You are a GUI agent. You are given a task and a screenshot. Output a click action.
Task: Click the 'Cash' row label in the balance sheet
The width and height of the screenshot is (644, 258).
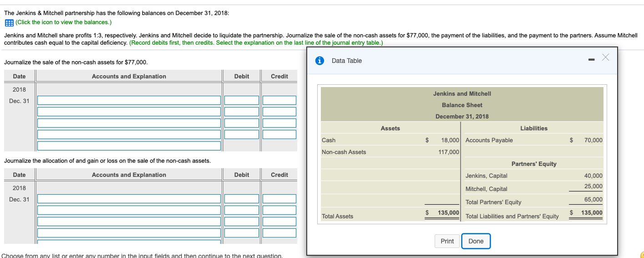pos(329,140)
